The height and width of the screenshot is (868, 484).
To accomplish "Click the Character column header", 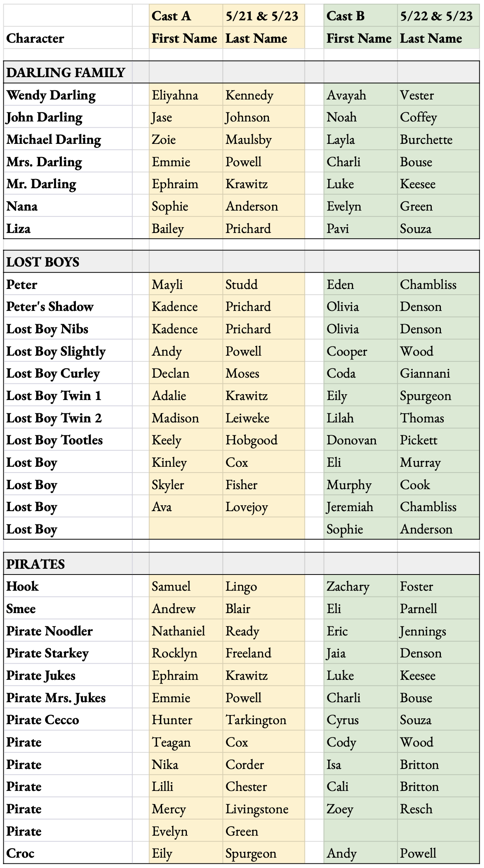I will coord(35,38).
